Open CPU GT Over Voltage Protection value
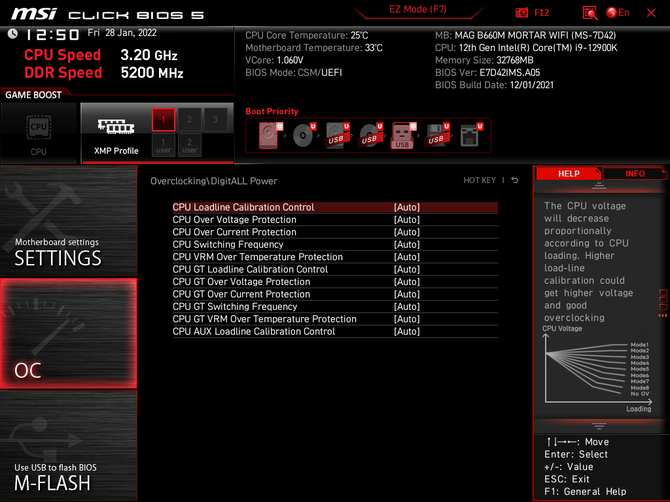Screen dimensions: 670x502 pos(406,282)
